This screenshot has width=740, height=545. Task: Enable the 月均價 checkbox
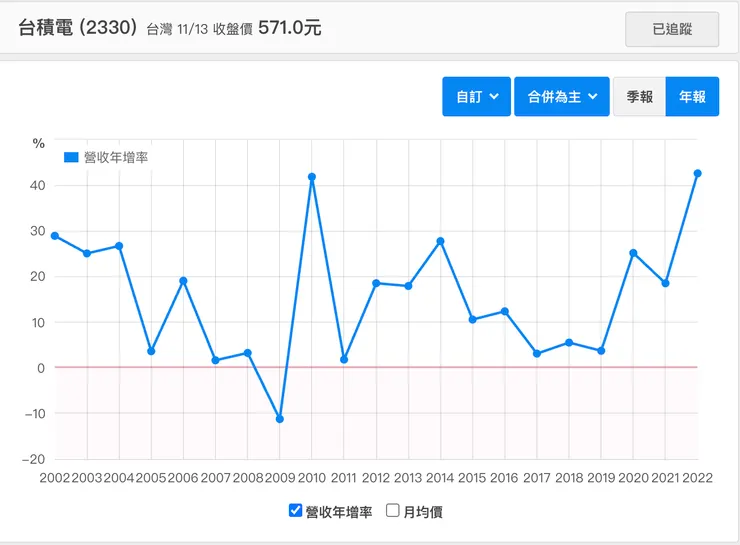(393, 510)
